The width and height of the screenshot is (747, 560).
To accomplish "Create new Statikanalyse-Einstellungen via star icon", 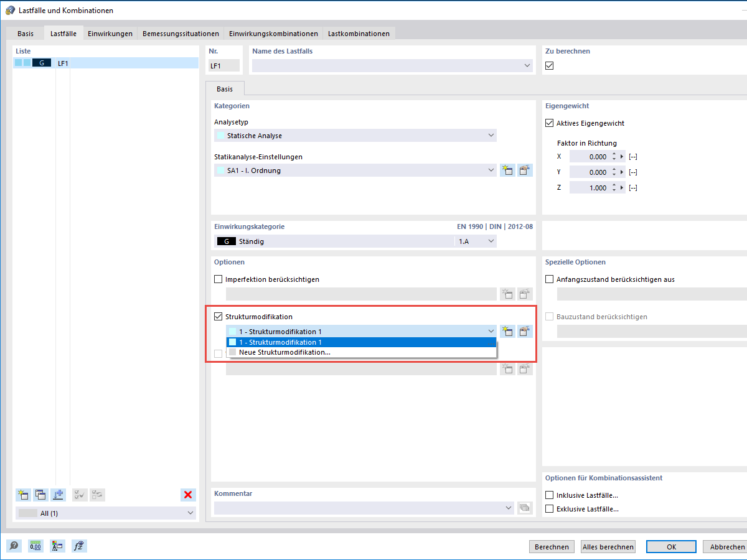I will point(507,170).
